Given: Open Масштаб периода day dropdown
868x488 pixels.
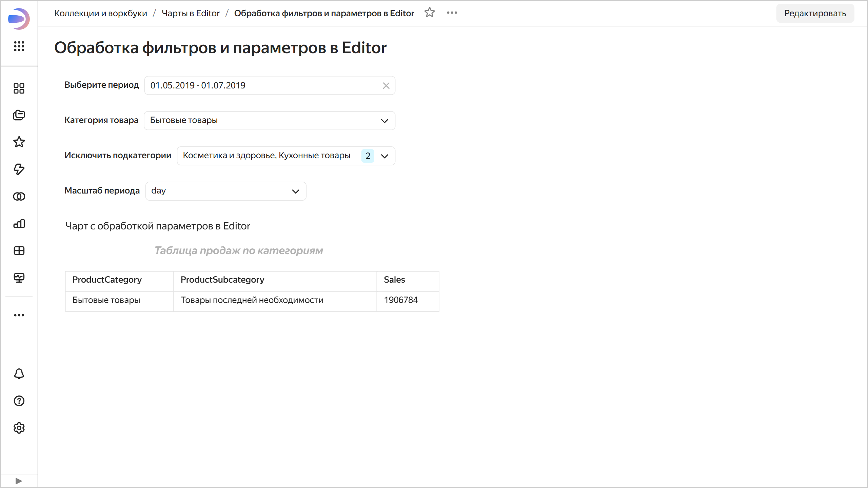Looking at the screenshot, I should [226, 191].
